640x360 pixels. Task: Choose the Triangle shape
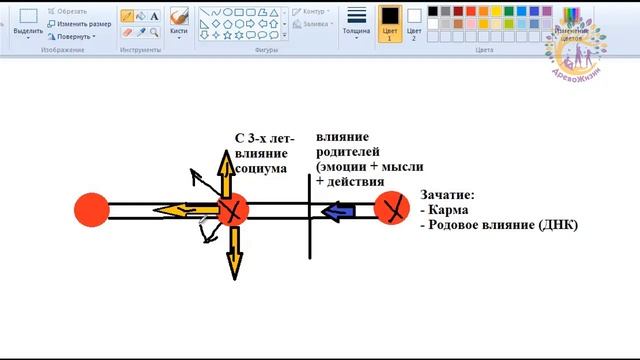click(x=274, y=12)
